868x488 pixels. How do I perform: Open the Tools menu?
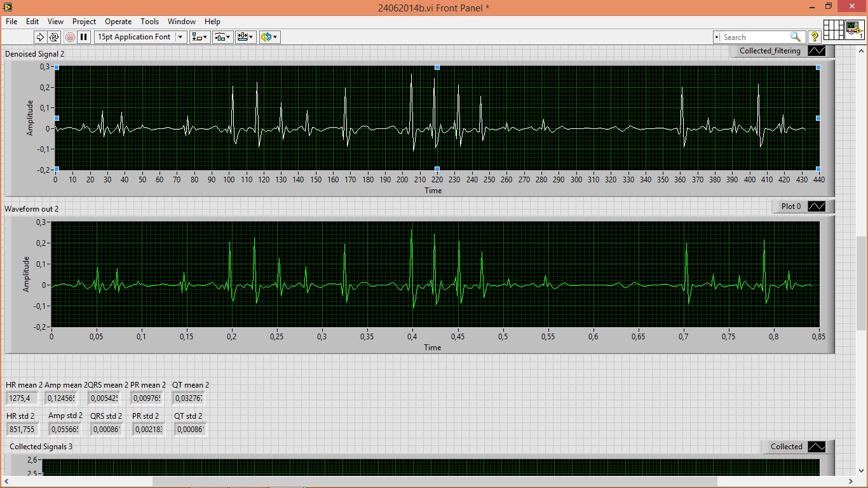(149, 21)
